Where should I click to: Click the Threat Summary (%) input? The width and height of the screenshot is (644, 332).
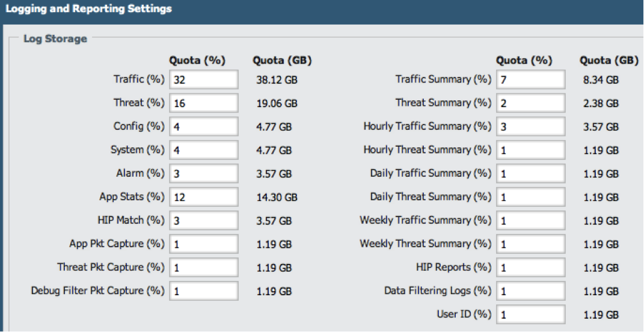(530, 103)
